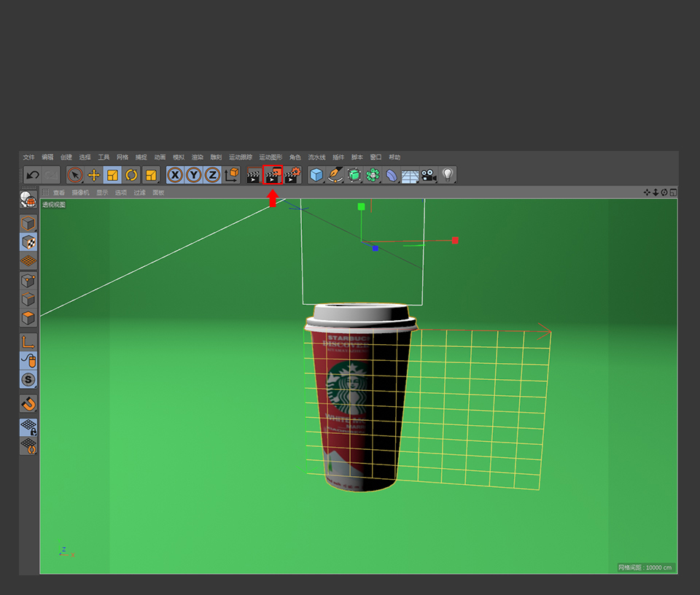This screenshot has width=700, height=595.
Task: Open the 运动图形 menu
Action: pyautogui.click(x=271, y=157)
